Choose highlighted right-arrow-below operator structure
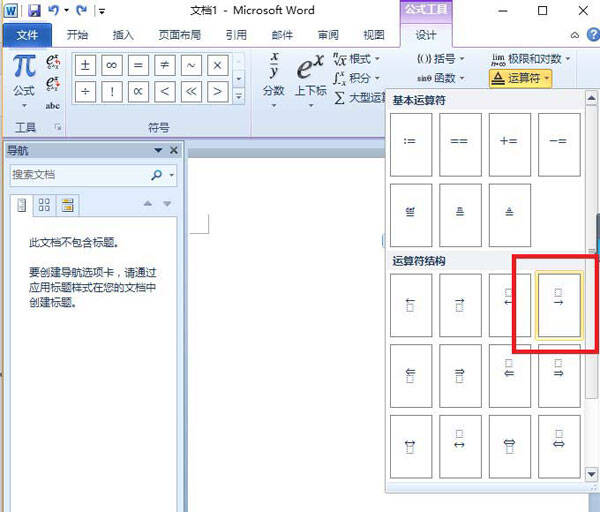 pos(559,305)
